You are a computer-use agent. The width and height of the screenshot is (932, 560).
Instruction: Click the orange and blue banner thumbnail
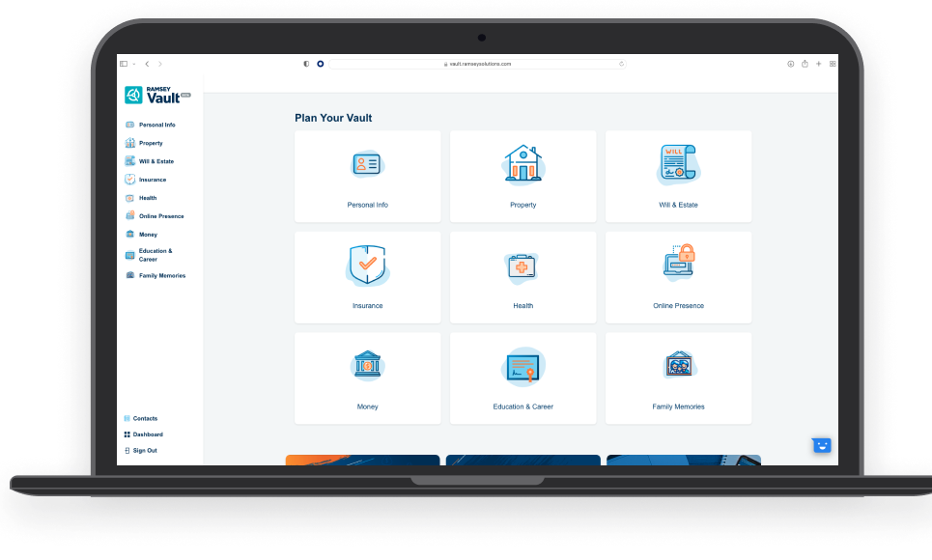tap(362, 461)
